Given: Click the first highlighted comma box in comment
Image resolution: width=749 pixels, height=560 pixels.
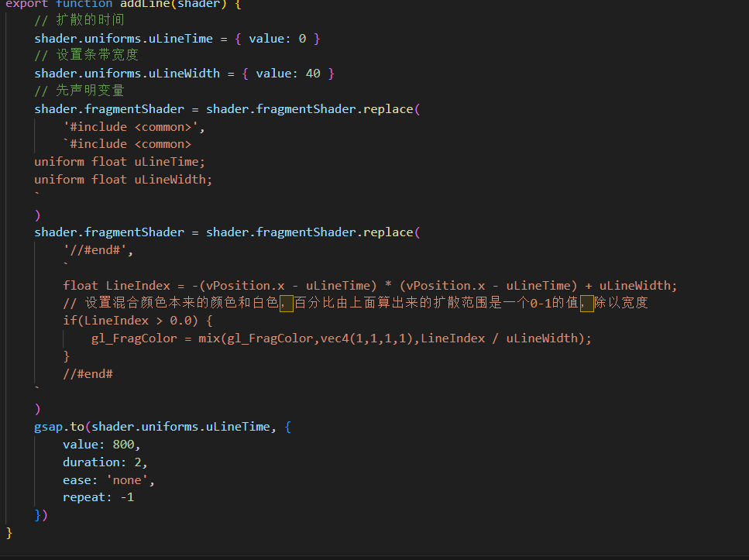Looking at the screenshot, I should click(286, 303).
